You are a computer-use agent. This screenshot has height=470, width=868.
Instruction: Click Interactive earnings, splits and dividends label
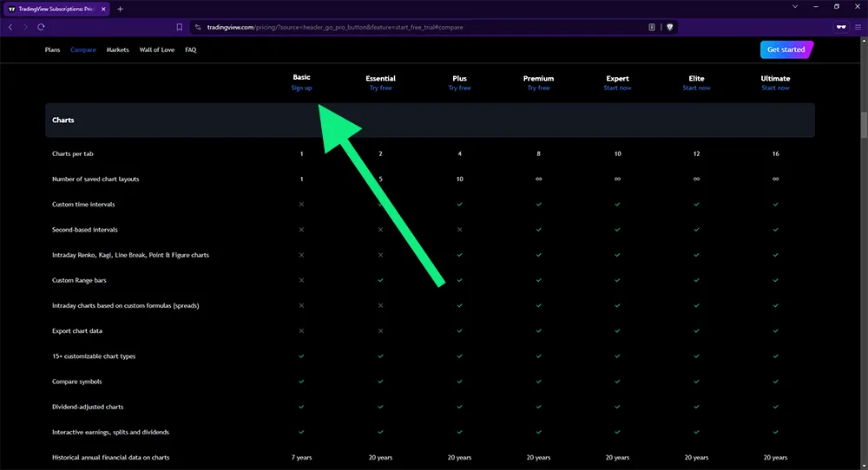coord(111,433)
